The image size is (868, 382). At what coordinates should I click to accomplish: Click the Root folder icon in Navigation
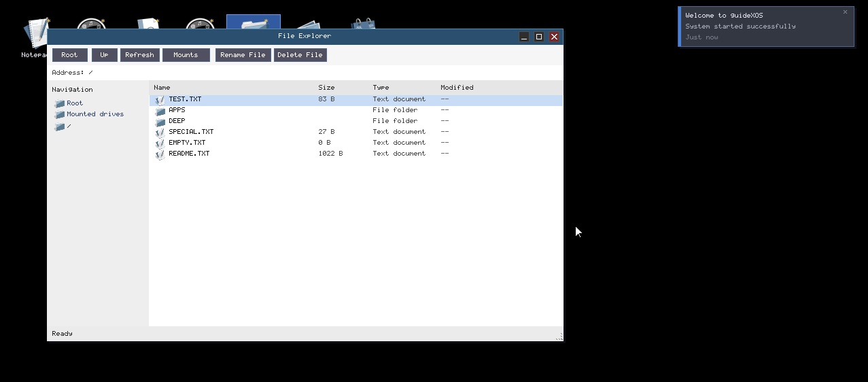click(x=60, y=104)
